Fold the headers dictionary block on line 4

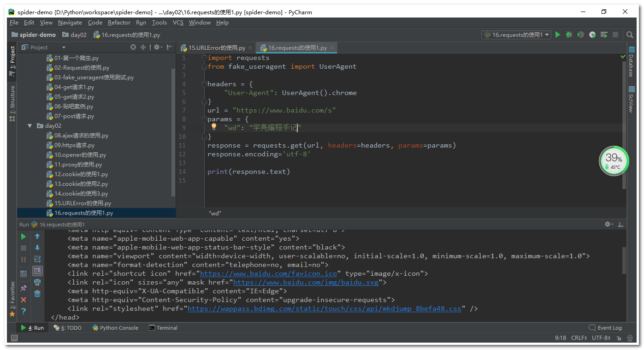204,84
